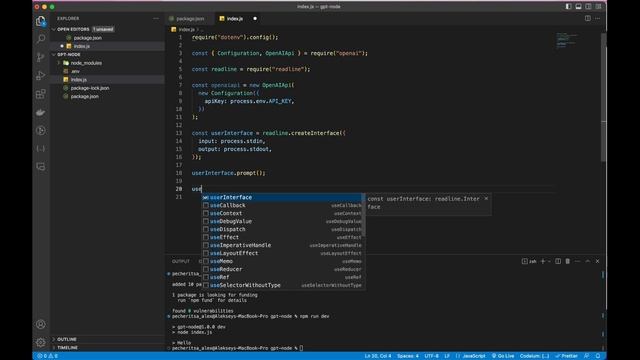Close the suggestion details popup
This screenshot has width=640, height=360.
point(486,198)
